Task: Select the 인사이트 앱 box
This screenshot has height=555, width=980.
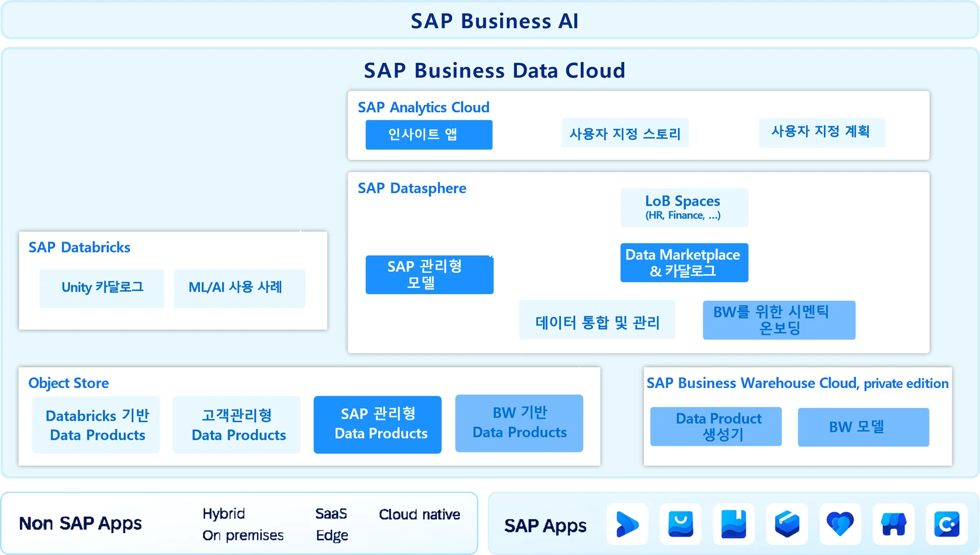Action: click(x=429, y=135)
